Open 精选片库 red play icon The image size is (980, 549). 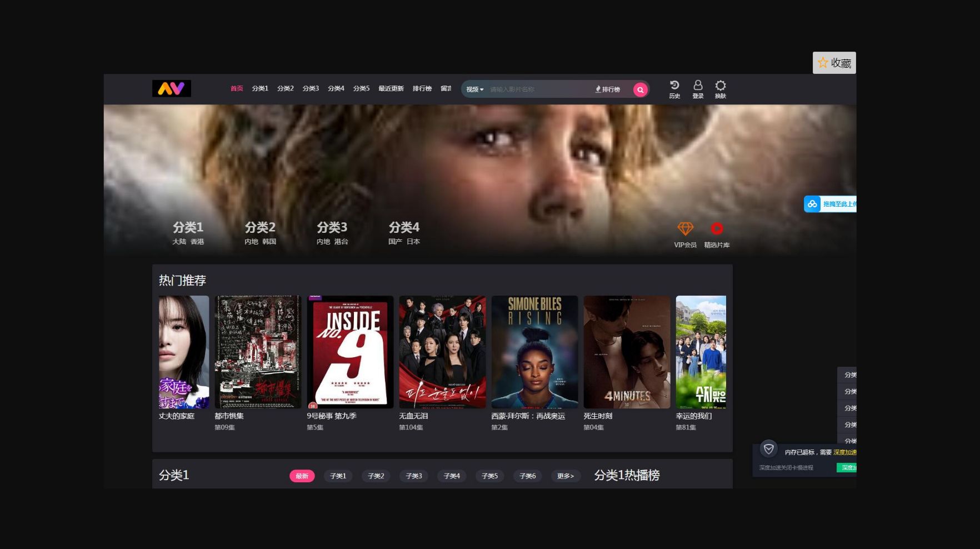[717, 229]
